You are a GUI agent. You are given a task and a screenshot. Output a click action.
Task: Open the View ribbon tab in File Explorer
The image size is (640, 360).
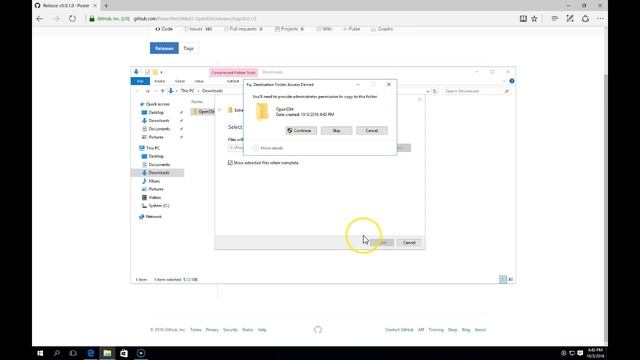pos(199,81)
